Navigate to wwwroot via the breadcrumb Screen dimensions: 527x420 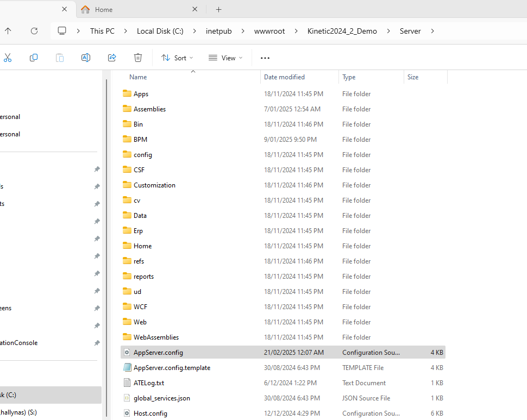(269, 31)
